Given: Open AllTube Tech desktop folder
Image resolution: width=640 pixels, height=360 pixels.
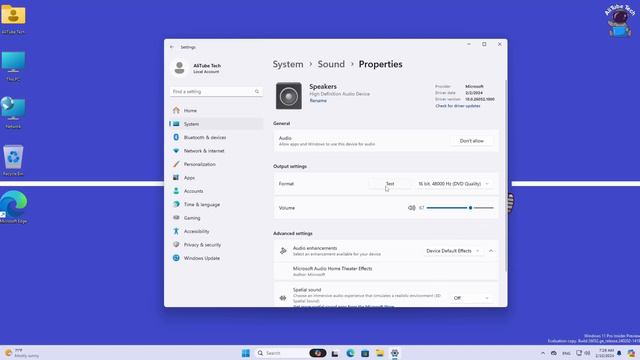Looking at the screenshot, I should tap(13, 19).
